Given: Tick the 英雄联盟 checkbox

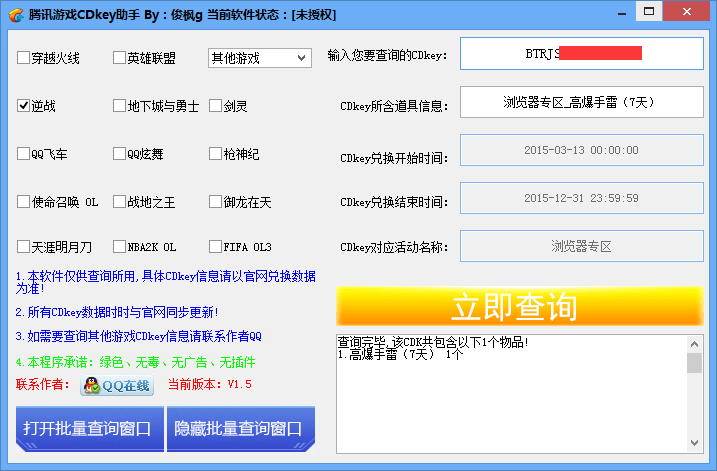Looking at the screenshot, I should [119, 58].
